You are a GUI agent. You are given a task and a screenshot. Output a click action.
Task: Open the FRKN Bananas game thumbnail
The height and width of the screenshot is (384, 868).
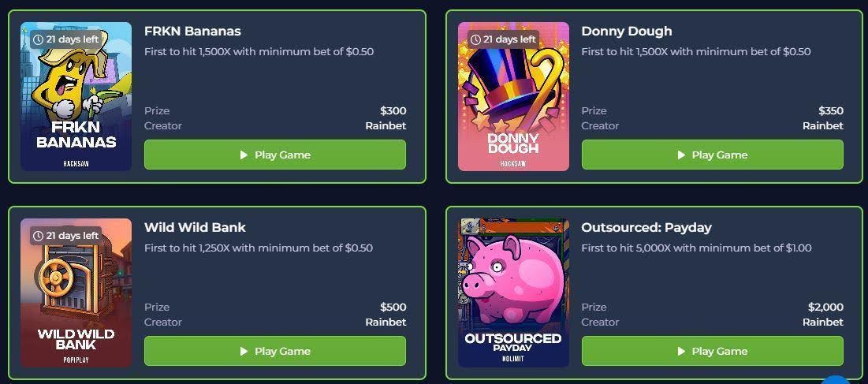pyautogui.click(x=76, y=96)
